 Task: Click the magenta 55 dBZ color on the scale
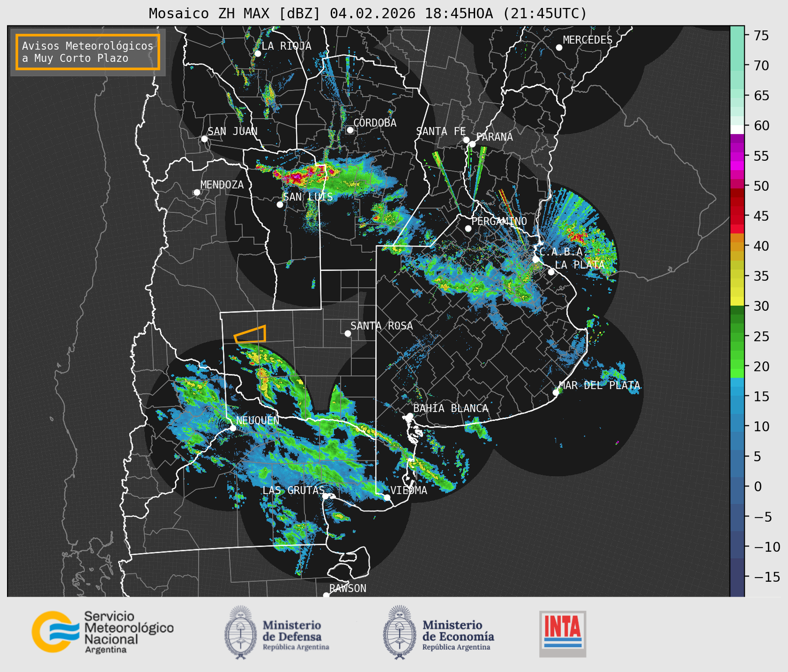pos(737,156)
